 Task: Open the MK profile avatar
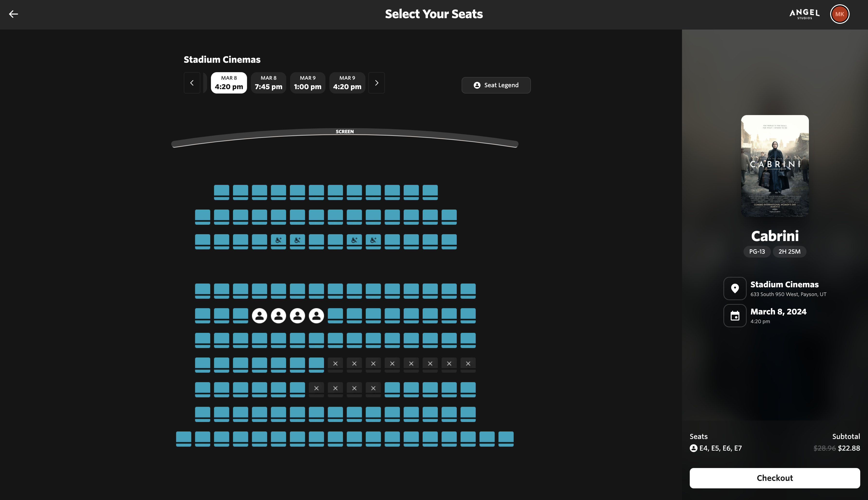pyautogui.click(x=839, y=14)
